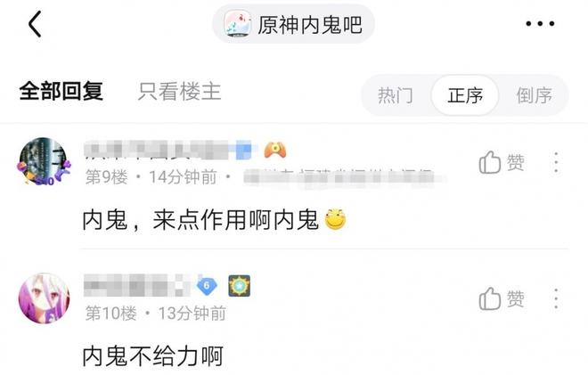Switch to 只看楼主 tab
The image size is (588, 375).
click(x=180, y=91)
